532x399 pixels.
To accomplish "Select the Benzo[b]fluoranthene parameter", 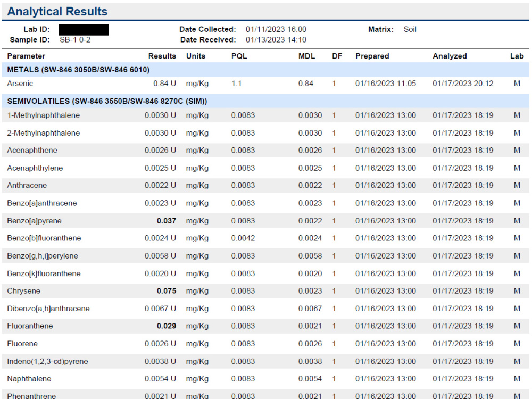I will (x=44, y=238).
